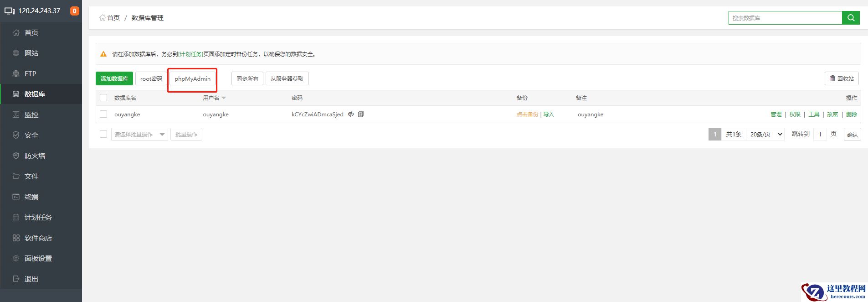Click the 跳转到 page number input
Viewport: 868px width, 302px height.
[x=820, y=134]
